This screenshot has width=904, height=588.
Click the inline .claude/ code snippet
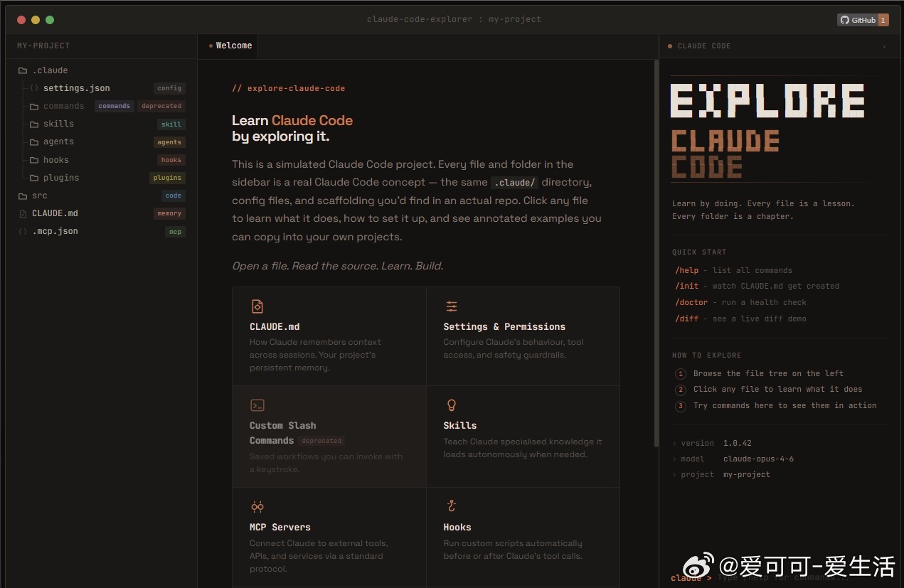(x=514, y=183)
